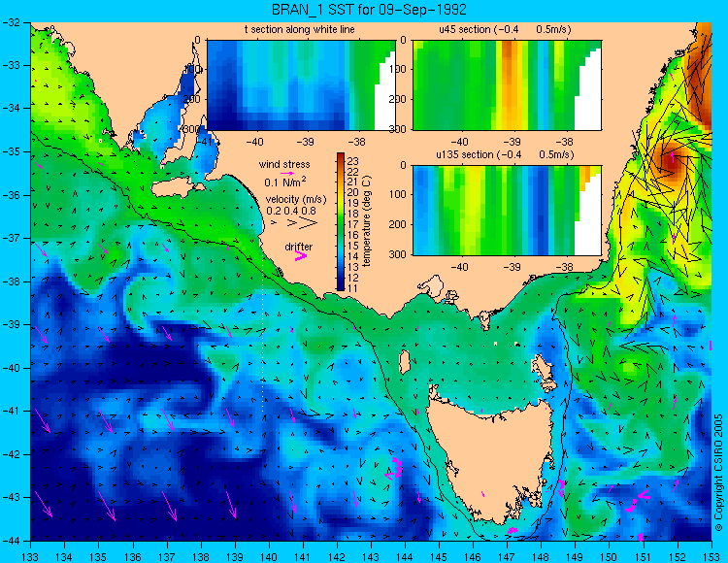Open the u45 velocity section inset plot

tap(507, 85)
